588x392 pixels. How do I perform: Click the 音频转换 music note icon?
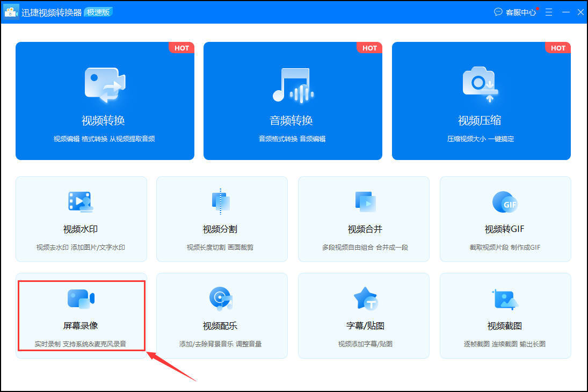pyautogui.click(x=293, y=85)
